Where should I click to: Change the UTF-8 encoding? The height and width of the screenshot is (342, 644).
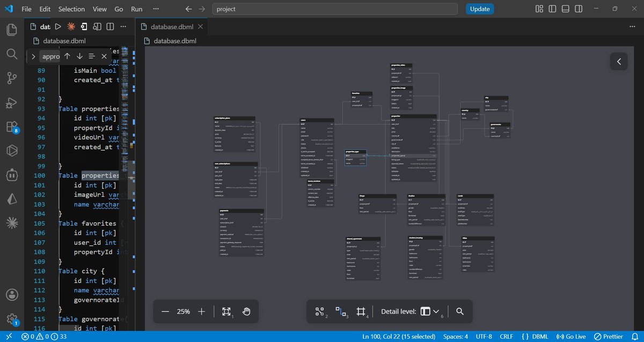[x=484, y=337]
